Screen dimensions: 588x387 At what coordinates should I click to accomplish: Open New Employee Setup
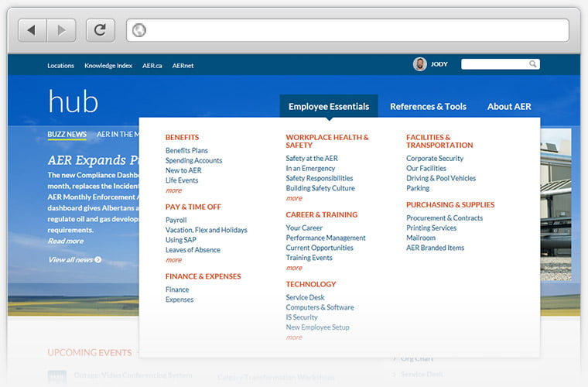click(x=318, y=327)
